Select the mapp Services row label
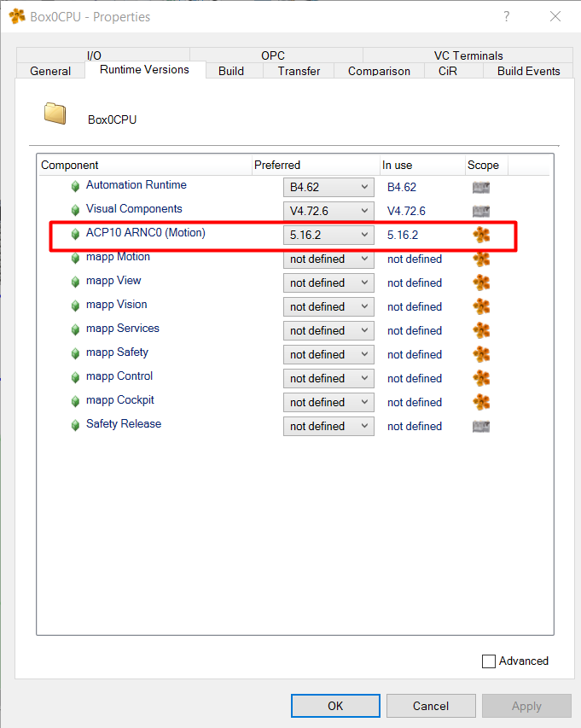This screenshot has height=728, width=581. [123, 329]
